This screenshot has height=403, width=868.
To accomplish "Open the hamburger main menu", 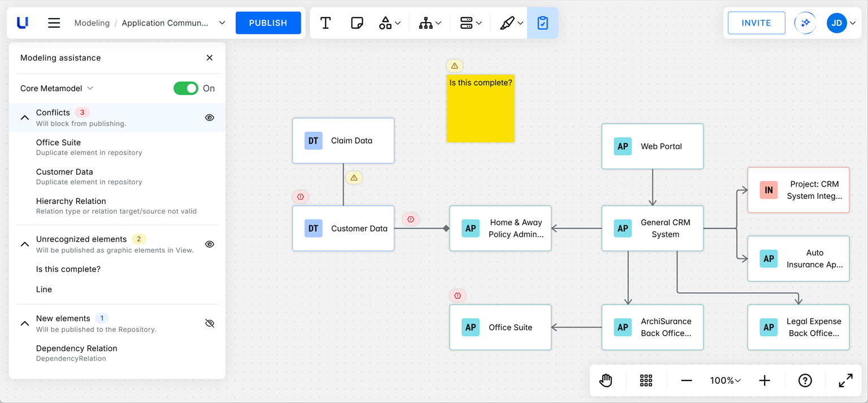I will [54, 23].
